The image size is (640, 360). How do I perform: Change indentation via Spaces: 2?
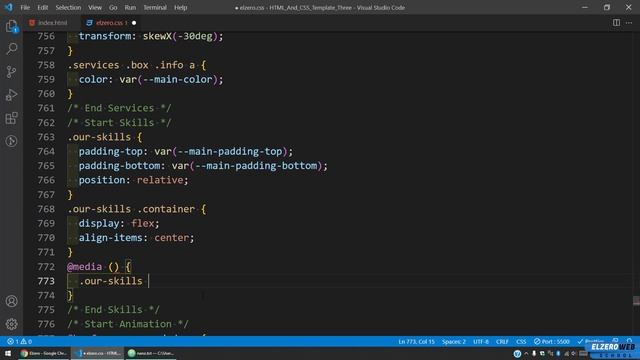[453, 341]
